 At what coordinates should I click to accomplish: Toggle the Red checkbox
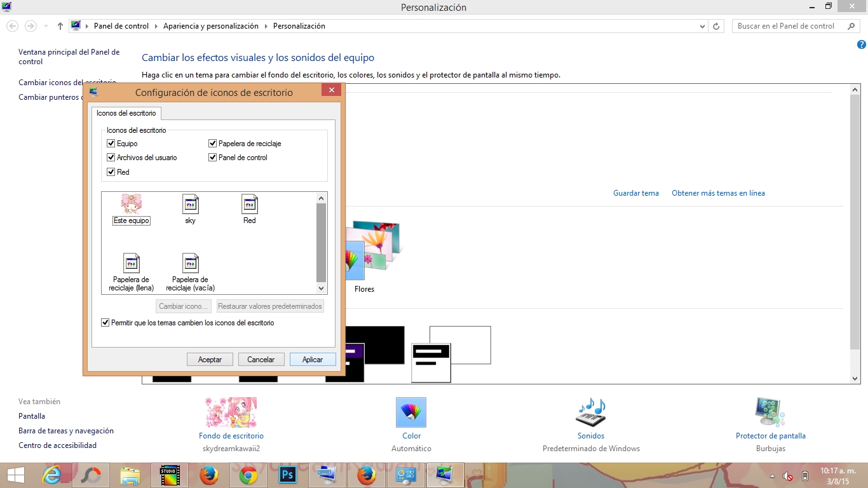(111, 172)
